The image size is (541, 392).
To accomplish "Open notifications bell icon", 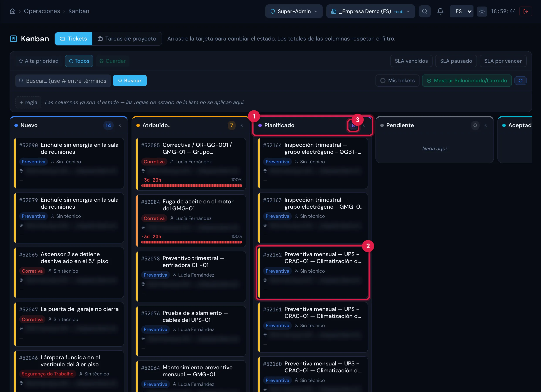I will (440, 11).
